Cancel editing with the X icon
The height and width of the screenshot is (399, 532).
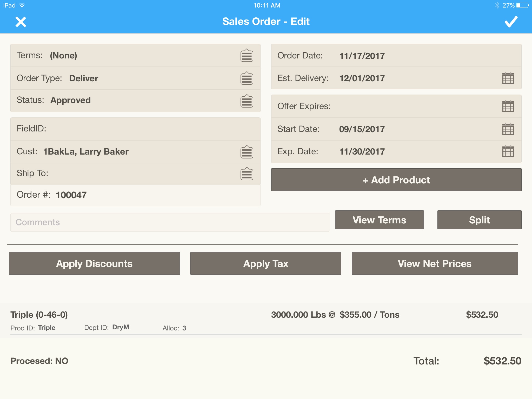(x=21, y=22)
